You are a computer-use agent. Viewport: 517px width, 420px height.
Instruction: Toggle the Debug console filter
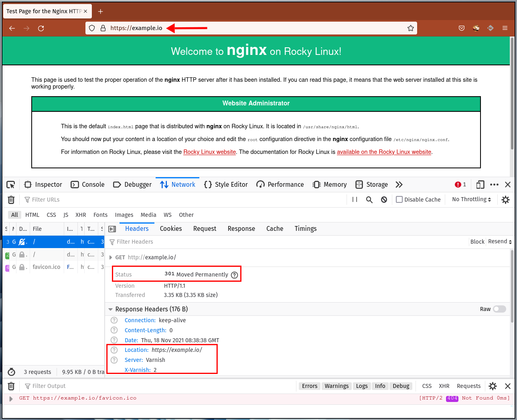click(401, 386)
